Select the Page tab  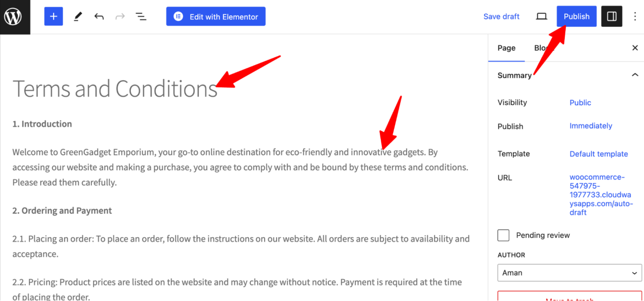pyautogui.click(x=506, y=48)
